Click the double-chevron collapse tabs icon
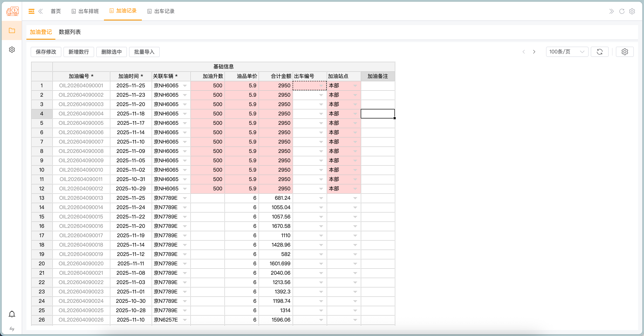The height and width of the screenshot is (336, 644). 41,11
